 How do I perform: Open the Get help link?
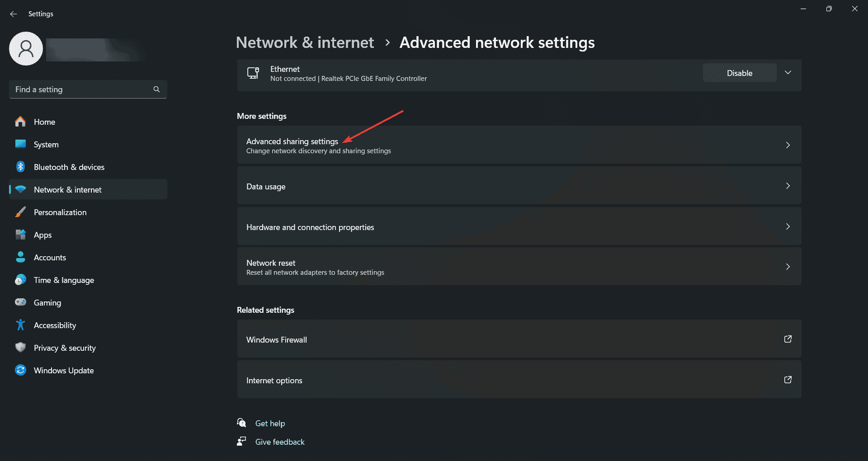pos(270,423)
